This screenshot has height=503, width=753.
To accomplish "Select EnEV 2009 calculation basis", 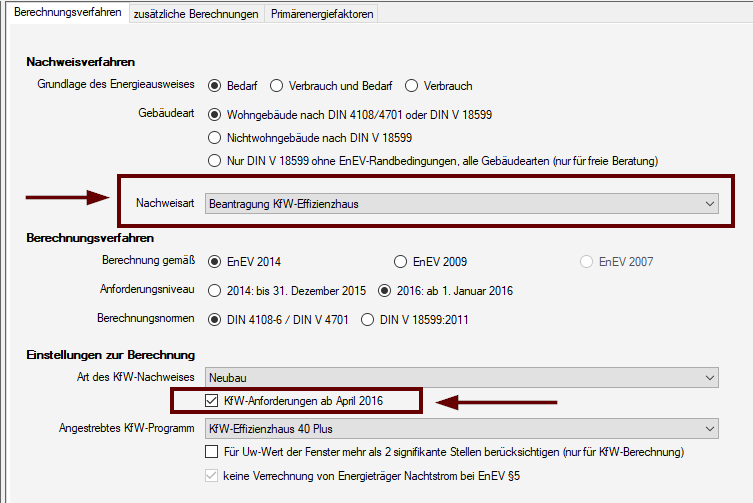I will click(400, 262).
